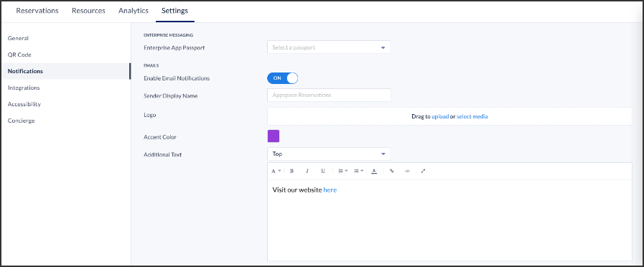The height and width of the screenshot is (267, 644).
Task: Click the Enterprise App Passport label
Action: (174, 47)
